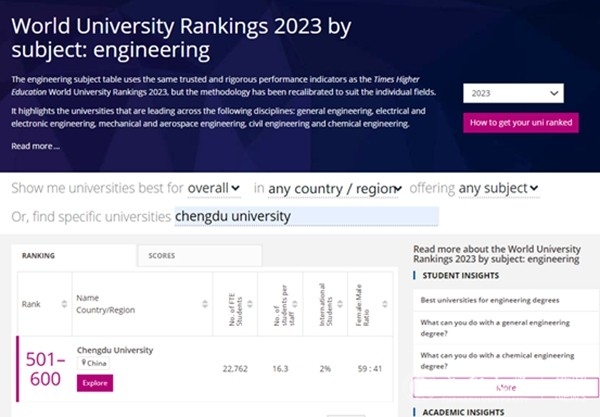Sort by International Students column

click(x=340, y=304)
